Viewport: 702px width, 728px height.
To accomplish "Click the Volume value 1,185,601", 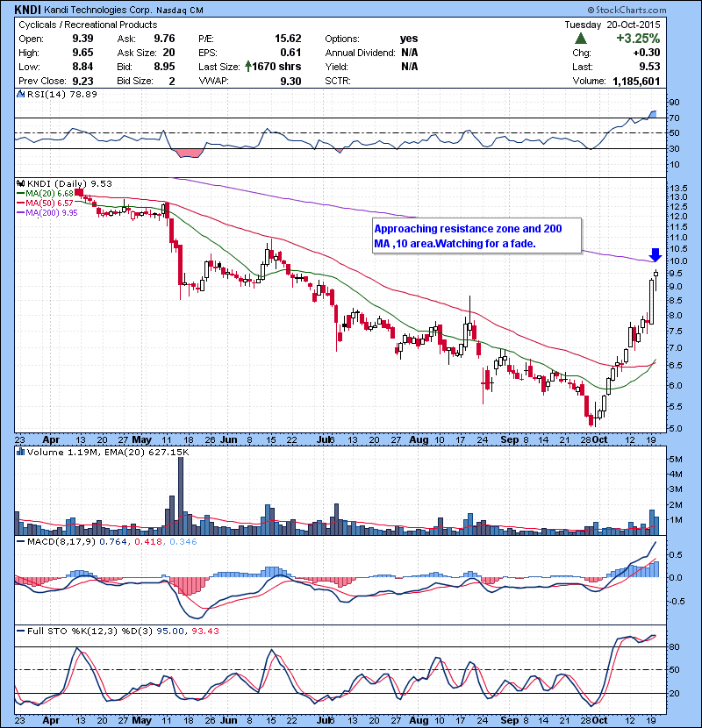I will pos(636,82).
